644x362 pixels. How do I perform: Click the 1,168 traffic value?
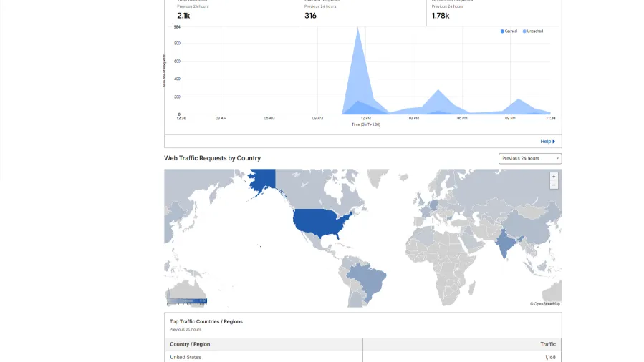tap(550, 357)
